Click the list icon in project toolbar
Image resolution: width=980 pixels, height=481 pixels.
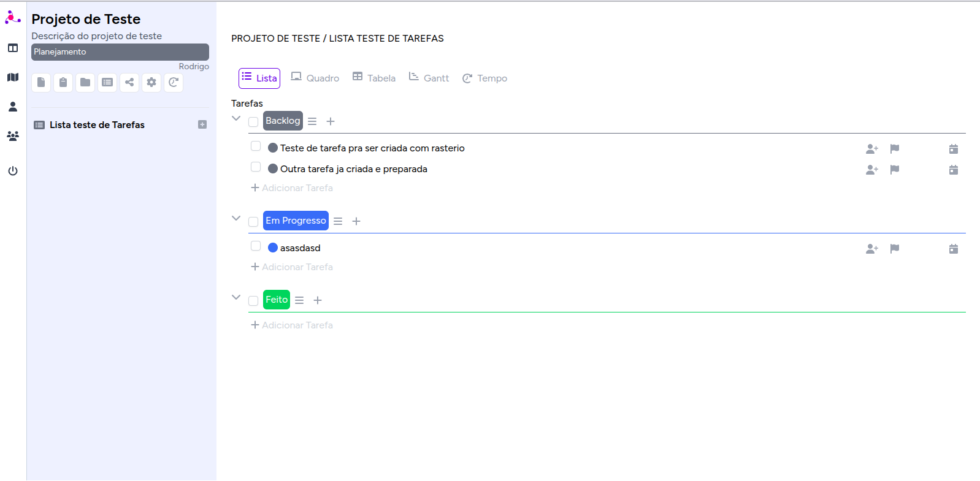pos(107,82)
